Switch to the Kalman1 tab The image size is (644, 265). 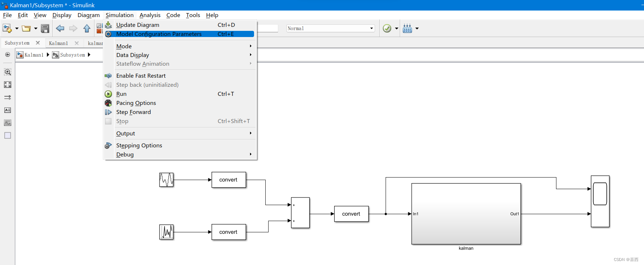pyautogui.click(x=59, y=43)
